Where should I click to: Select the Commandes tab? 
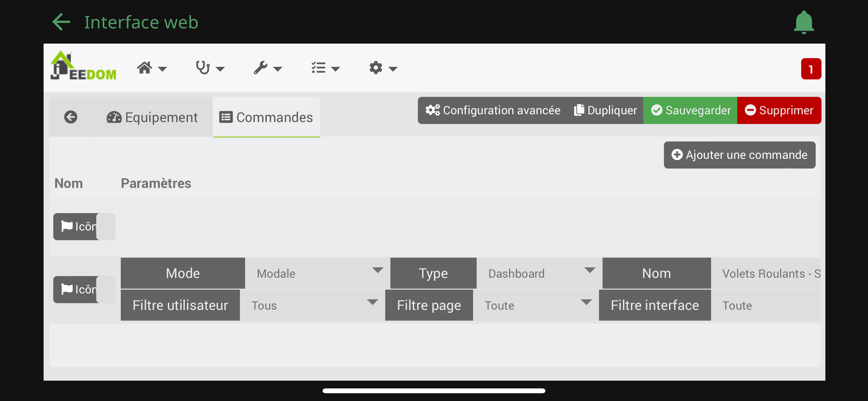tap(266, 117)
